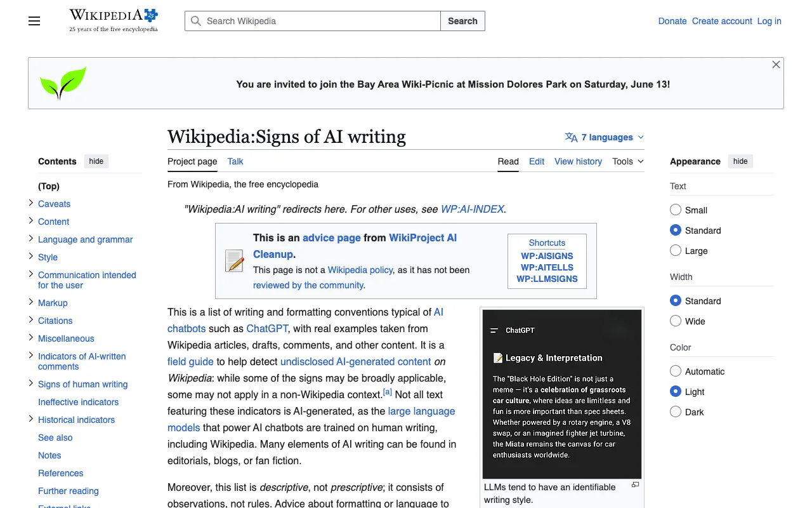Select Automatic color mode

click(676, 371)
